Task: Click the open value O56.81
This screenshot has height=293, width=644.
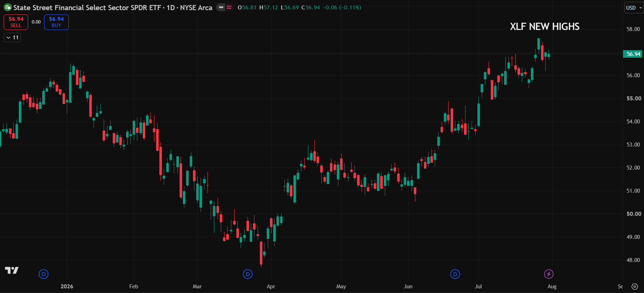Action: coord(247,8)
